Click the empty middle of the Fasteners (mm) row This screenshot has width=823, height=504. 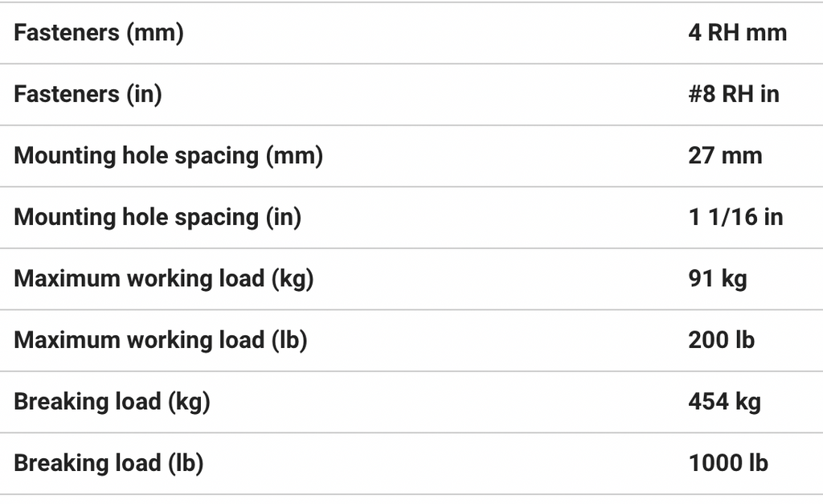(434, 33)
